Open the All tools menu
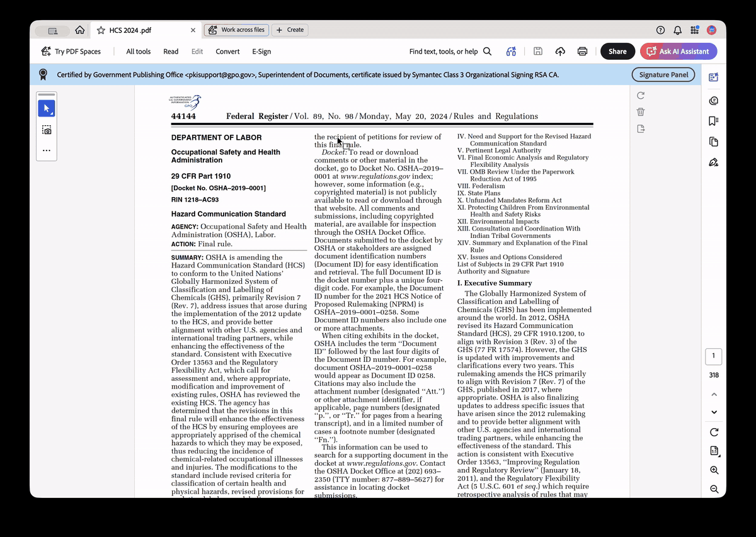The height and width of the screenshot is (537, 756). click(x=138, y=52)
